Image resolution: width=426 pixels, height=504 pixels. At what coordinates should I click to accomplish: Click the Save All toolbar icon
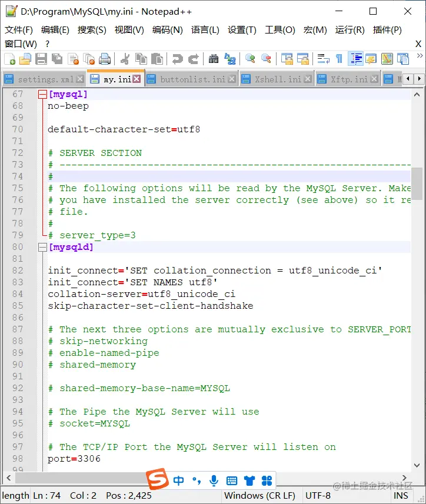point(57,59)
